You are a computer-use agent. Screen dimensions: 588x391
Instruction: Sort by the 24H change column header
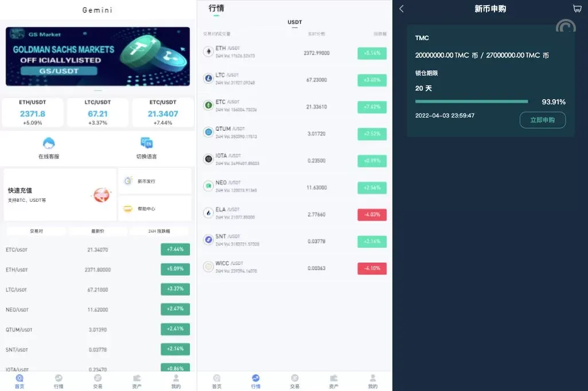159,231
